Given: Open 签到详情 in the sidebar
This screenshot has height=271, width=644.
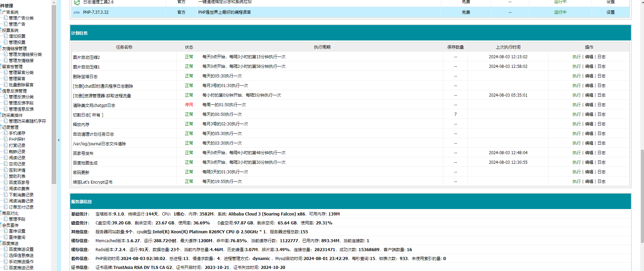Looking at the screenshot, I should coord(17,170).
